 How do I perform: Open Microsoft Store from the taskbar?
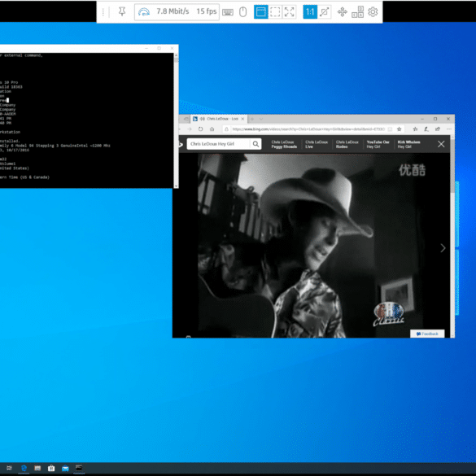51,468
